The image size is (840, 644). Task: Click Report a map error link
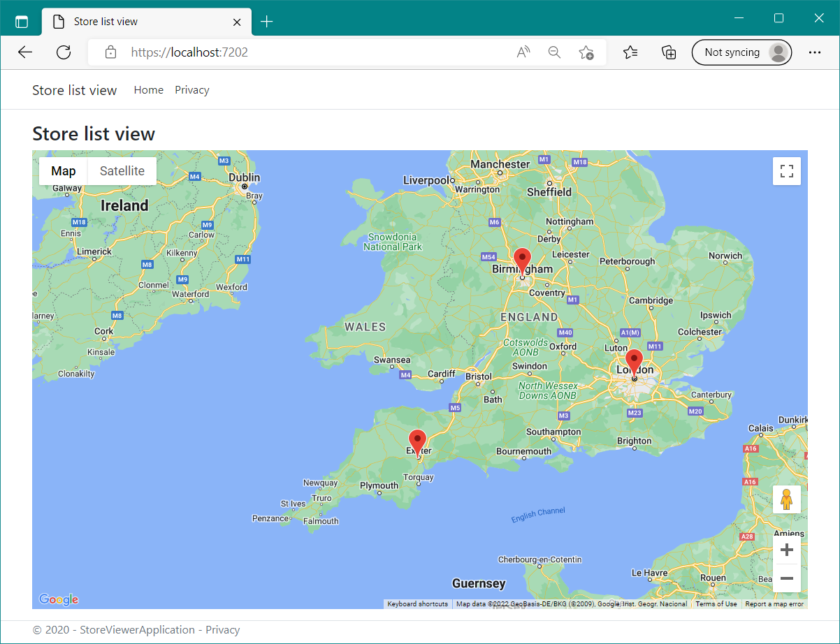(x=774, y=604)
